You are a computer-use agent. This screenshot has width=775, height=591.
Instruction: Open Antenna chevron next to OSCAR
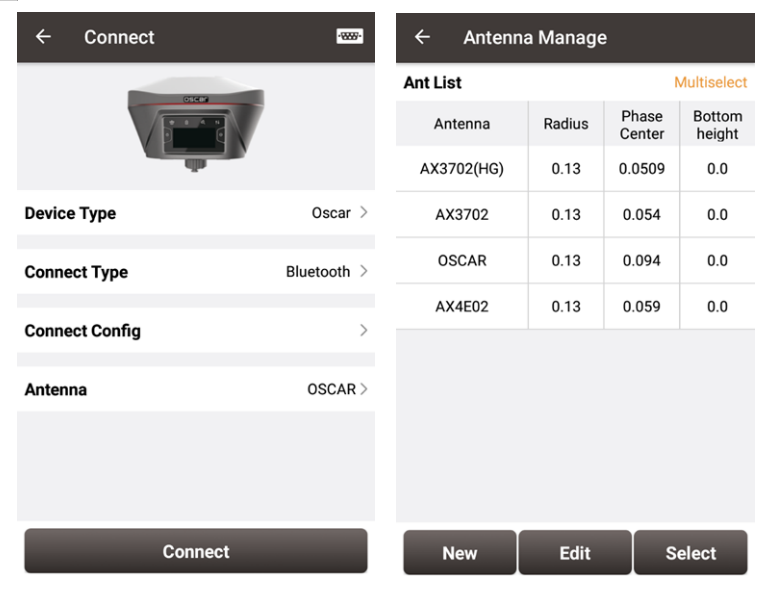click(x=364, y=389)
